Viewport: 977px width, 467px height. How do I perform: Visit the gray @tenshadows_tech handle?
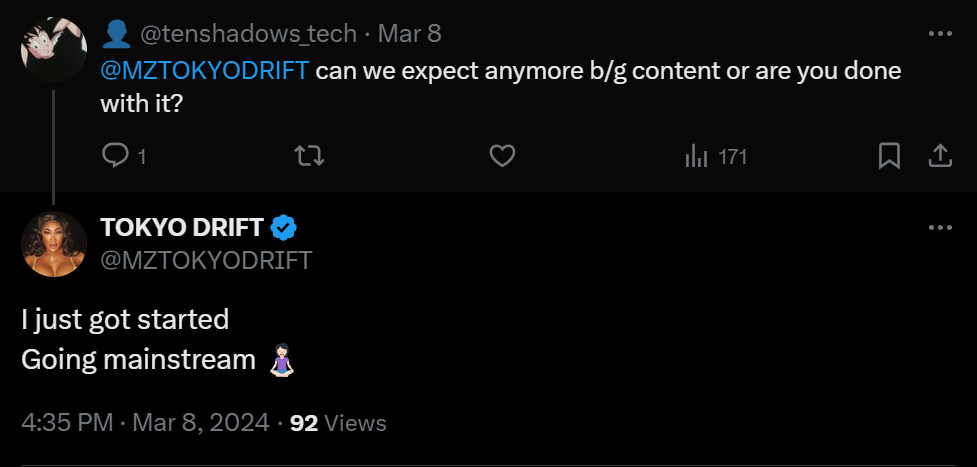coord(248,34)
